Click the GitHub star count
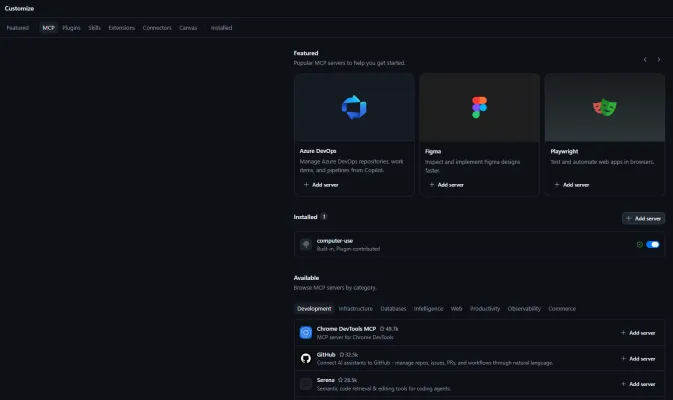 point(348,355)
